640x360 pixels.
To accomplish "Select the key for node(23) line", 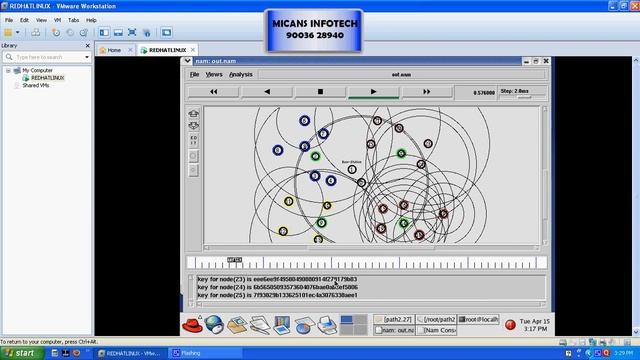I will (x=277, y=280).
